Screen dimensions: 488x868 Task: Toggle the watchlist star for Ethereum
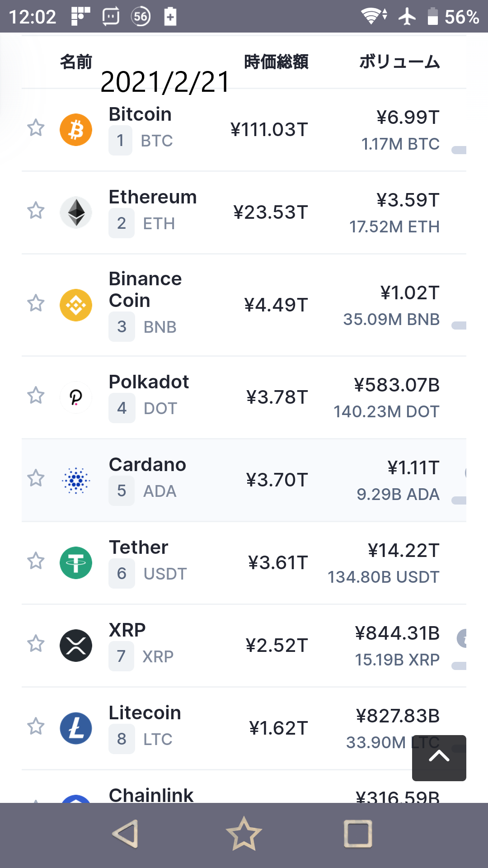36,211
